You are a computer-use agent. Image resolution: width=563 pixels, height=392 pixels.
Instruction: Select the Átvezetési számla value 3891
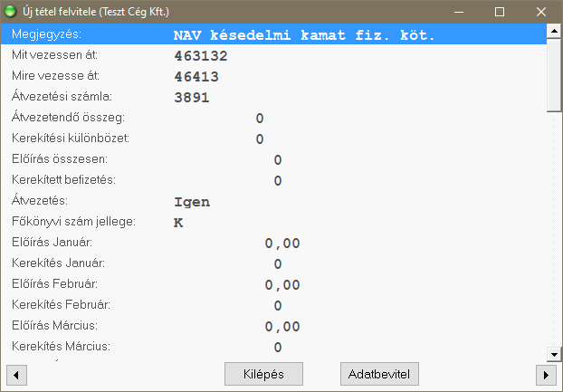click(192, 98)
